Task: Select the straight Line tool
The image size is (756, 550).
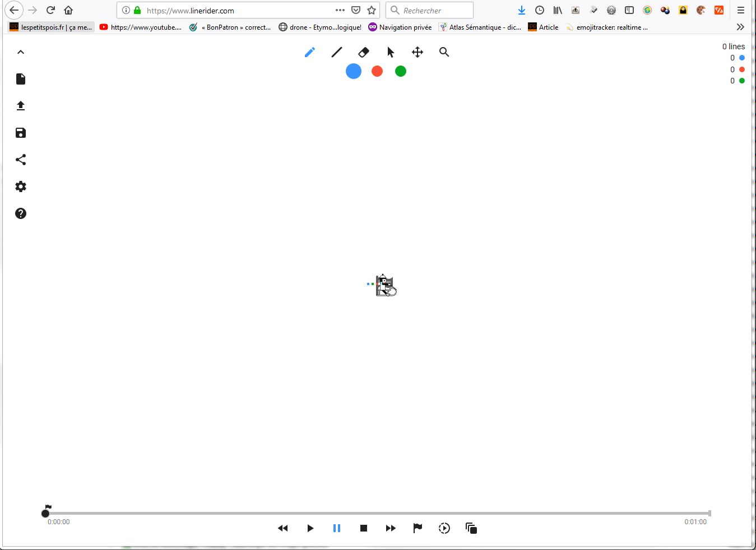Action: coord(337,52)
